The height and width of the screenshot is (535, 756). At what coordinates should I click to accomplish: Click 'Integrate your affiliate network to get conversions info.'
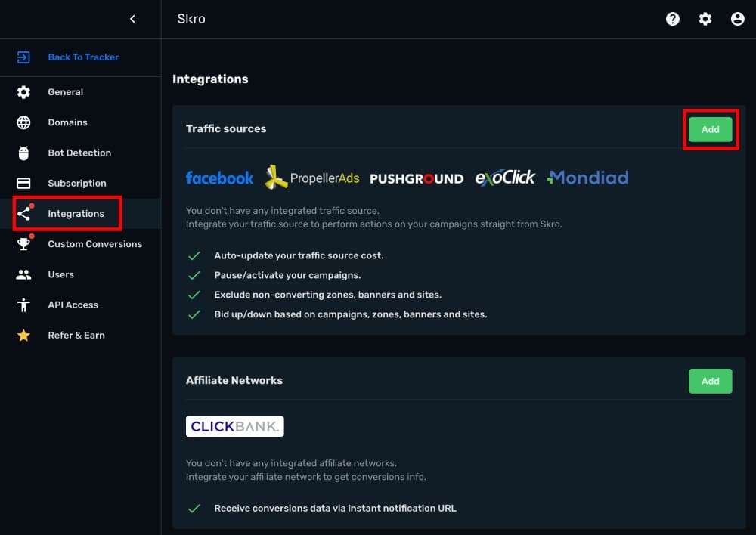click(305, 477)
